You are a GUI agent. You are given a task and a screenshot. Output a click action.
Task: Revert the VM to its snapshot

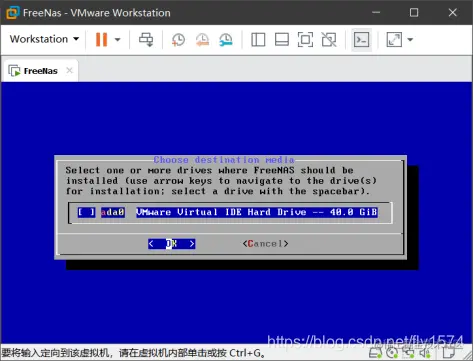tap(202, 40)
